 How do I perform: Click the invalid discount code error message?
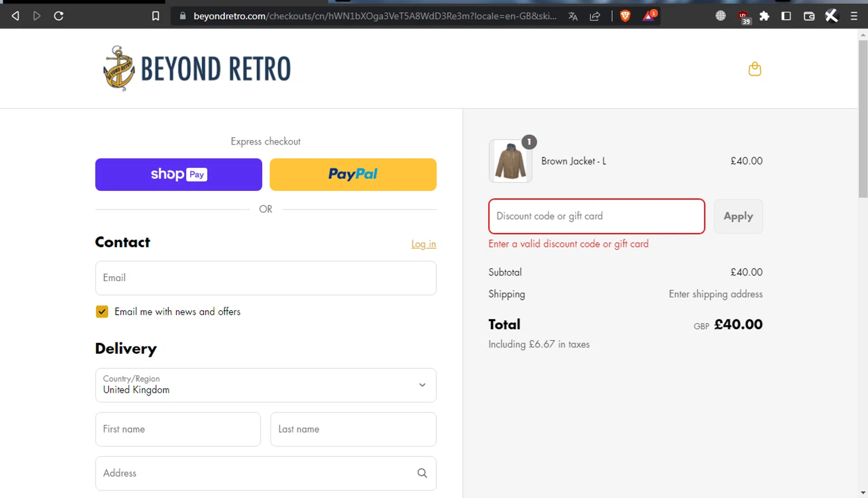coord(568,244)
